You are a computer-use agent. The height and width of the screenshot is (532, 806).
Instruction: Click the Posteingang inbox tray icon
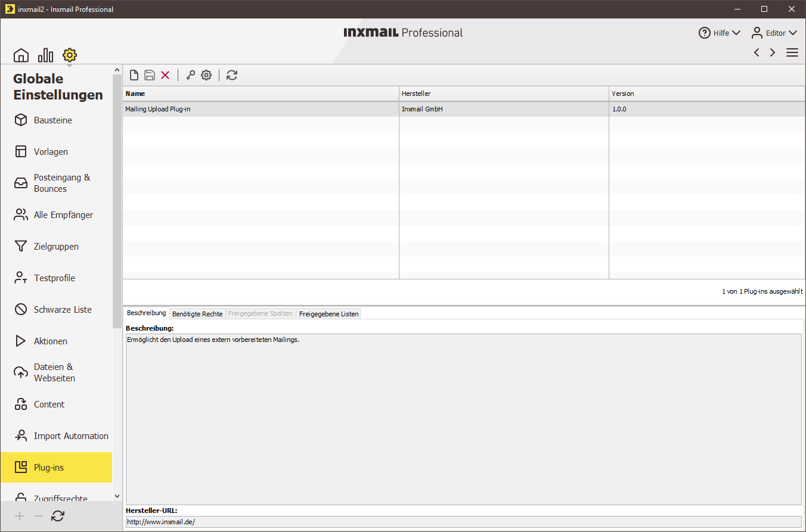(x=21, y=183)
